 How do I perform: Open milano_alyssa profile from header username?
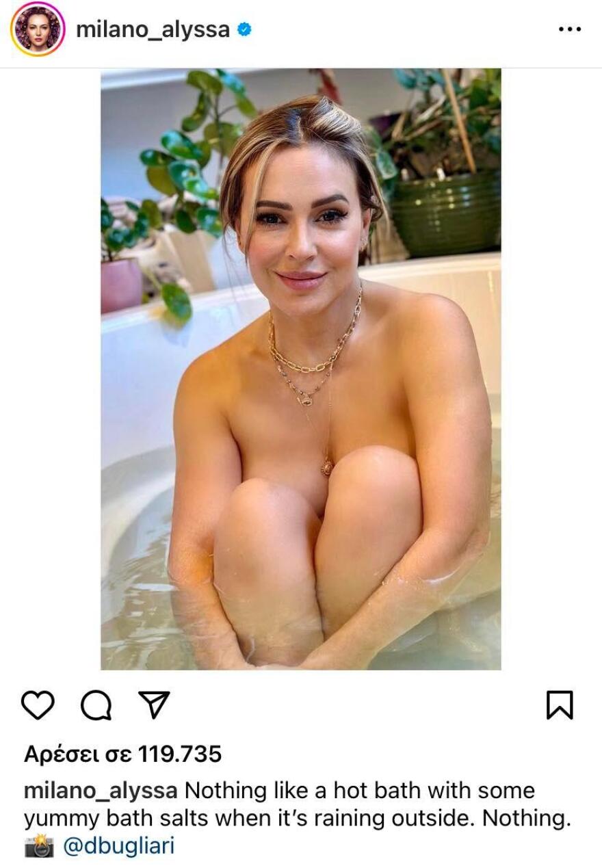[153, 29]
